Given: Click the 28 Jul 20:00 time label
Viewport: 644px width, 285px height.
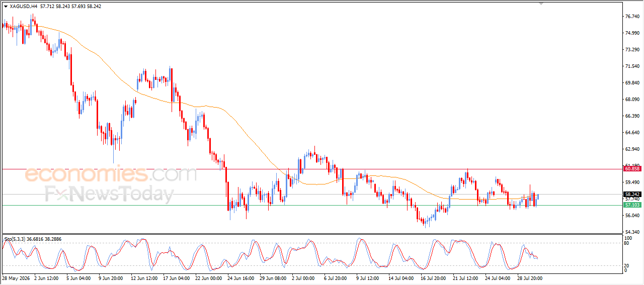Looking at the screenshot, I should click(528, 277).
